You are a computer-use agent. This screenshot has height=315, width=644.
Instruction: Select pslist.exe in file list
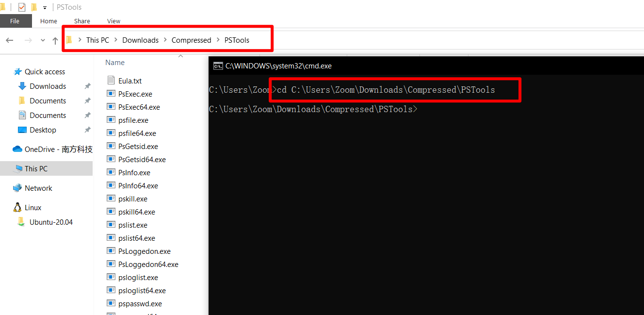[133, 225]
